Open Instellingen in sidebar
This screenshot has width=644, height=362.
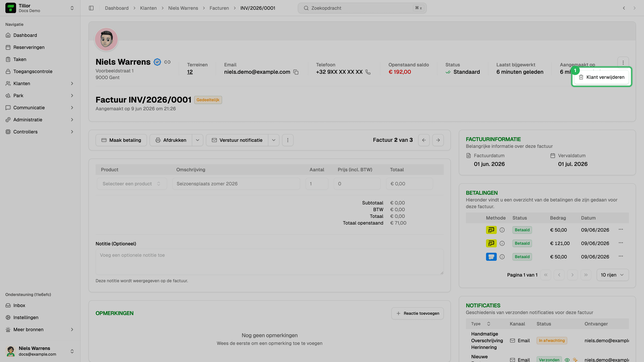coord(40,318)
